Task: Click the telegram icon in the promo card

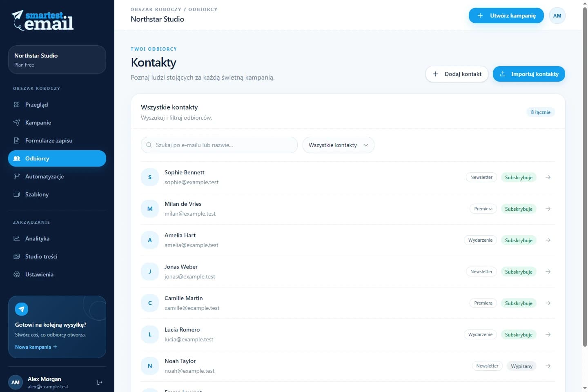Action: 22,309
